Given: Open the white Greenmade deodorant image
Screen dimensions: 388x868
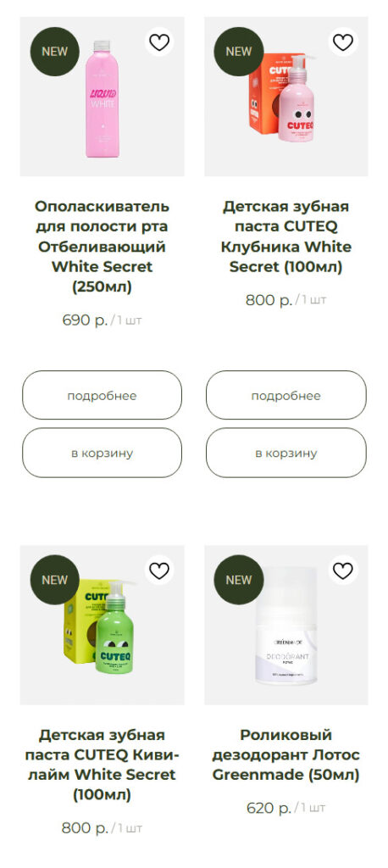Looking at the screenshot, I should click(286, 625).
